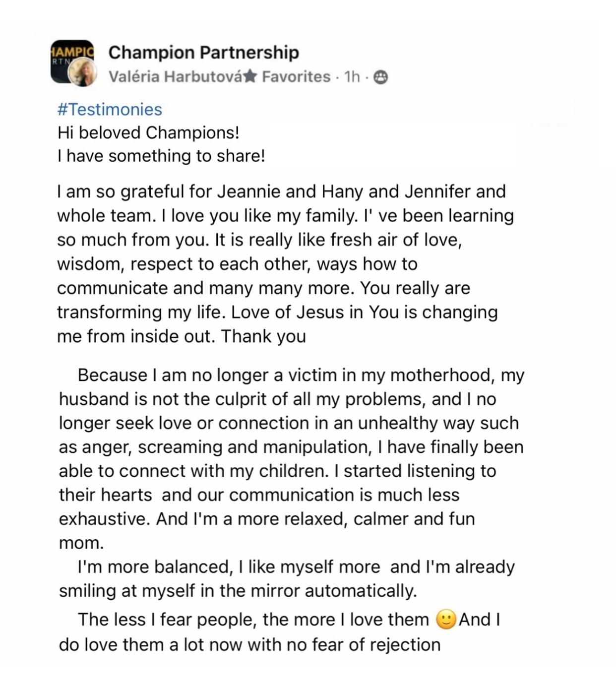Open the Champion Partnership group name
Screen dimensions: 616x692
tap(203, 52)
